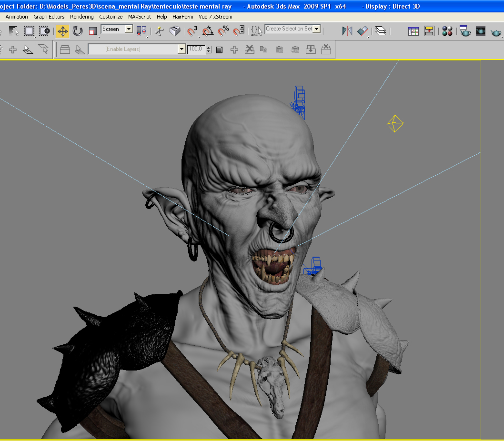
Task: Click Collapse Animation Layer icon
Action: click(311, 50)
